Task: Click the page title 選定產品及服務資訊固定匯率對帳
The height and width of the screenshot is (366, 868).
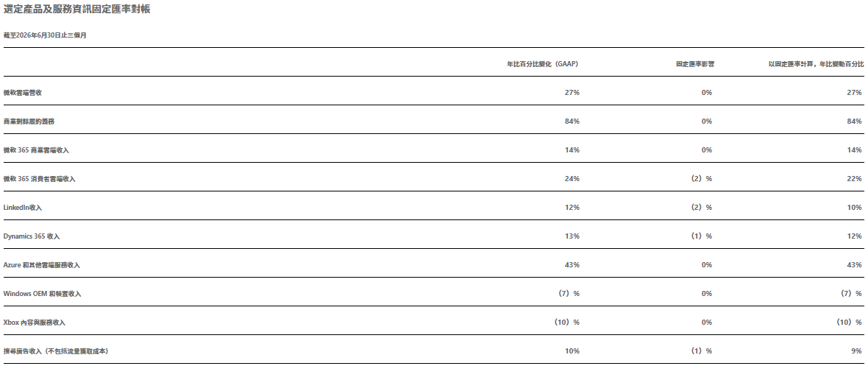Action: pos(77,10)
